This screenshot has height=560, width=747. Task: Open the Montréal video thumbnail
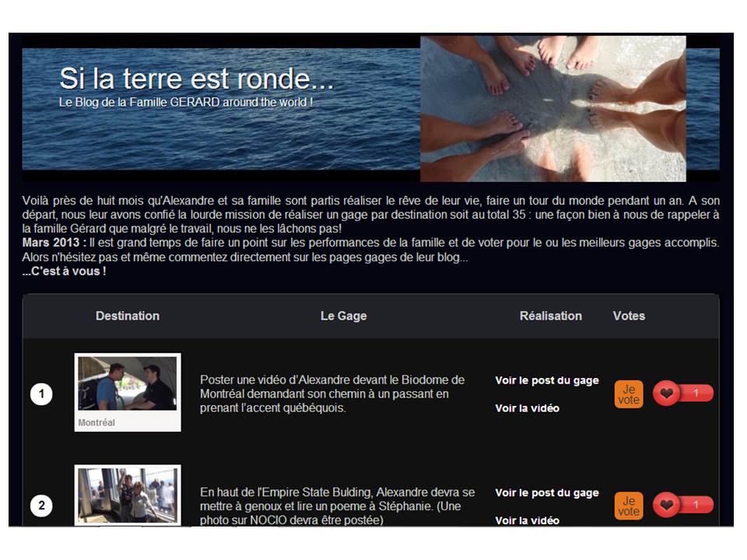click(x=128, y=383)
